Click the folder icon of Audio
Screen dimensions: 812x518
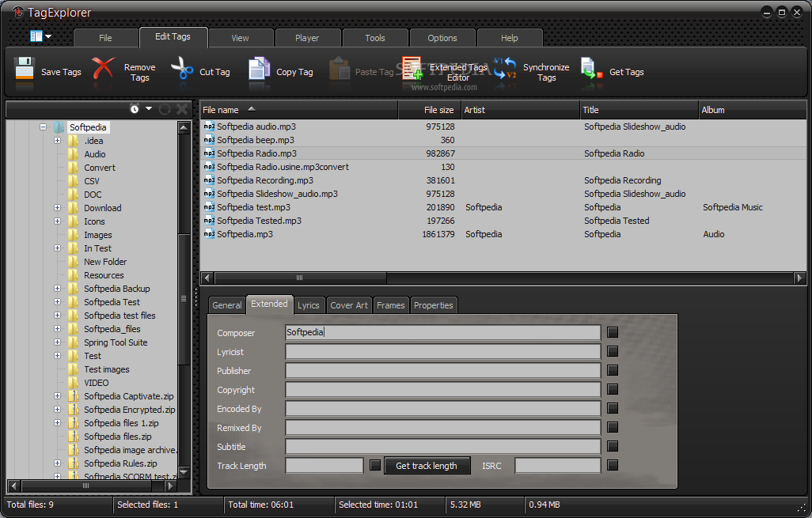click(x=74, y=154)
